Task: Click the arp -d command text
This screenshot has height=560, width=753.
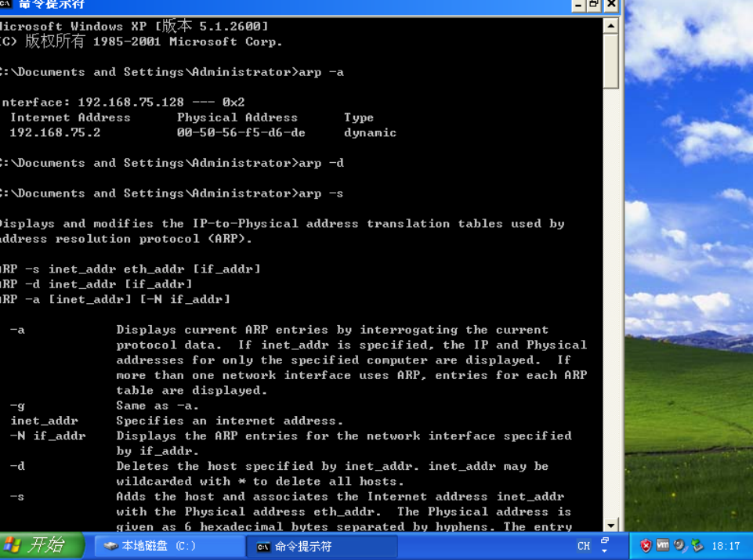Action: 321,163
